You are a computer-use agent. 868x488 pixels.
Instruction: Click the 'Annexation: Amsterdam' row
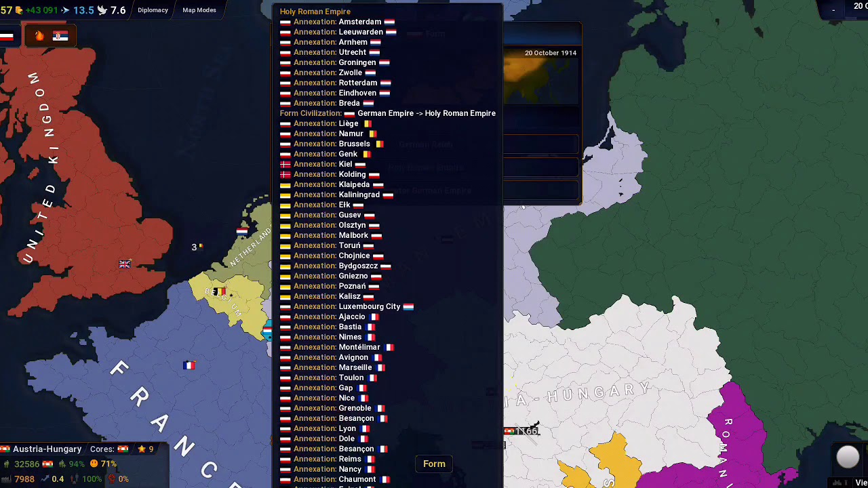(x=338, y=22)
